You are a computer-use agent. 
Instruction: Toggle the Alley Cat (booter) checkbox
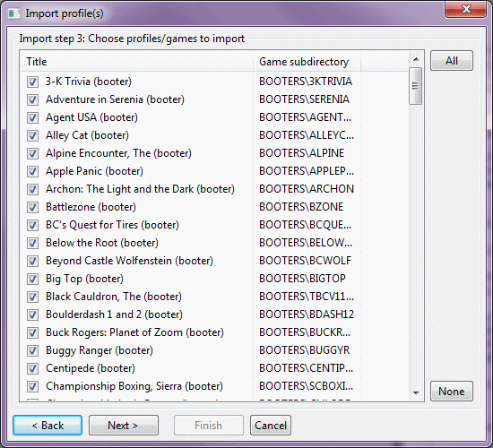[x=32, y=135]
